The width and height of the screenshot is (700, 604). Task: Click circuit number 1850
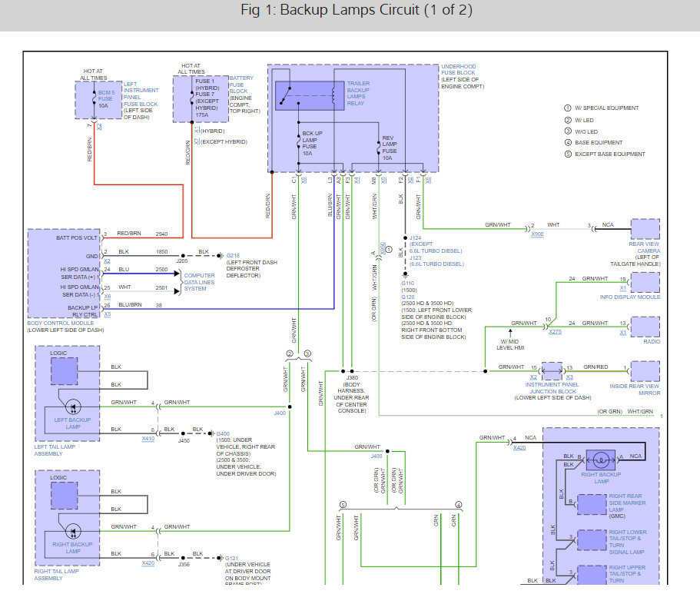(x=161, y=252)
